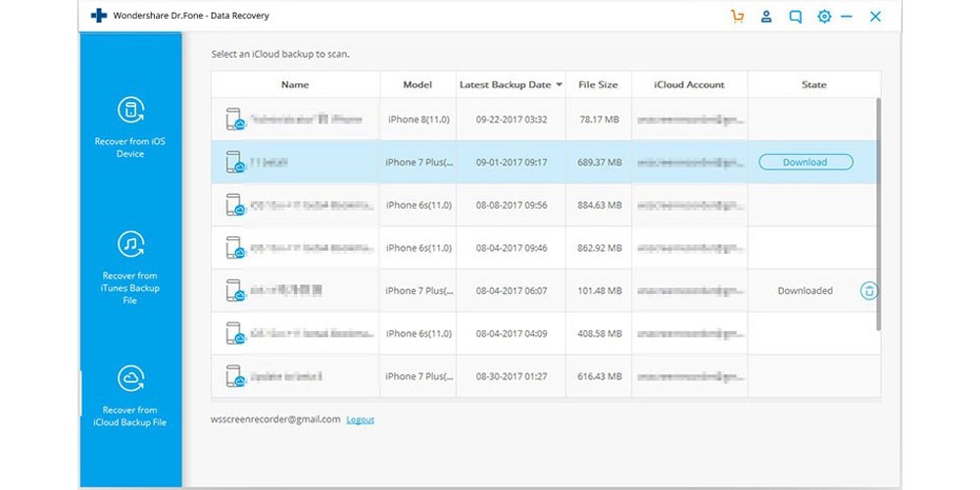Minimize the Dr.Fone window
This screenshot has width=980, height=490.
[847, 17]
